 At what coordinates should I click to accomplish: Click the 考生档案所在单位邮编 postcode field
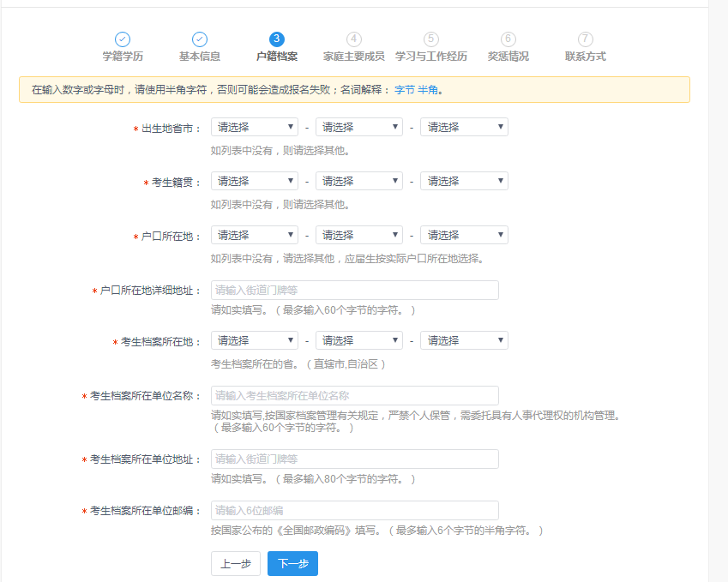(354, 510)
